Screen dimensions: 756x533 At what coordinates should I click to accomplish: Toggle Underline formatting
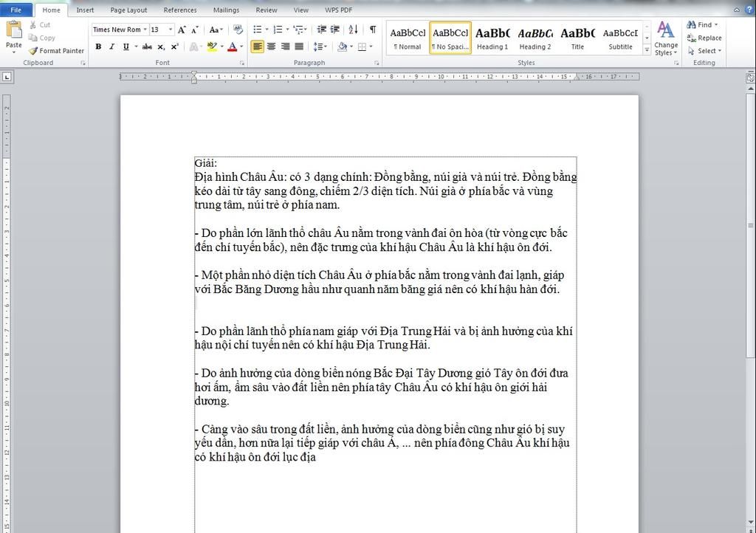coord(126,47)
